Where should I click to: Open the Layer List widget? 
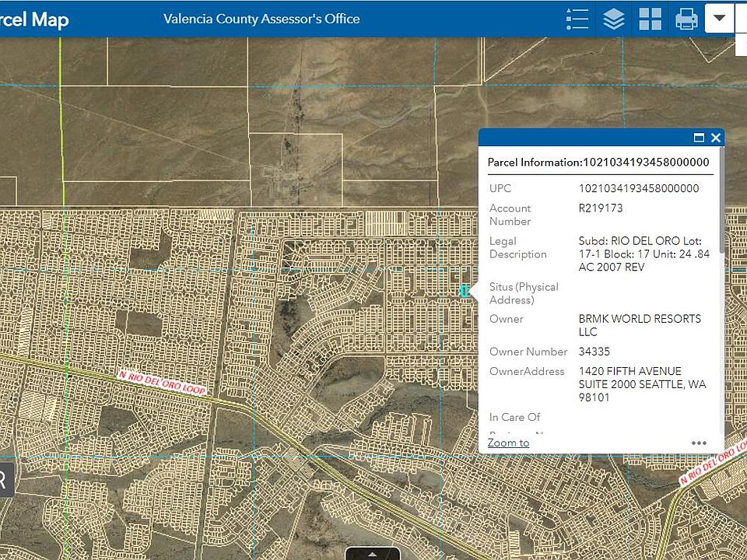(614, 19)
